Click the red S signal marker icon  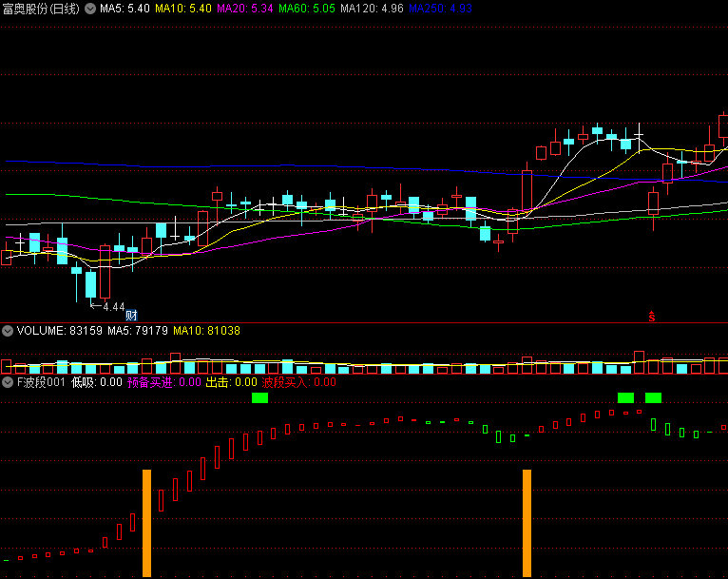click(652, 317)
